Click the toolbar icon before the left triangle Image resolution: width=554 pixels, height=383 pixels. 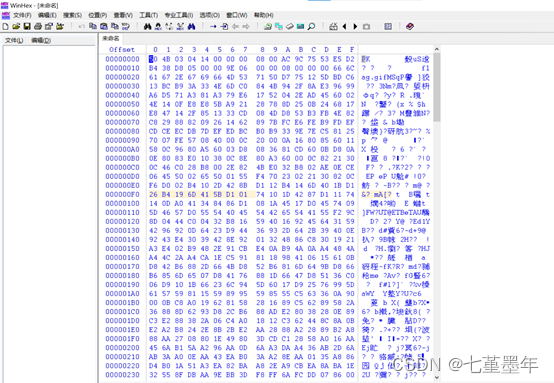point(333,26)
